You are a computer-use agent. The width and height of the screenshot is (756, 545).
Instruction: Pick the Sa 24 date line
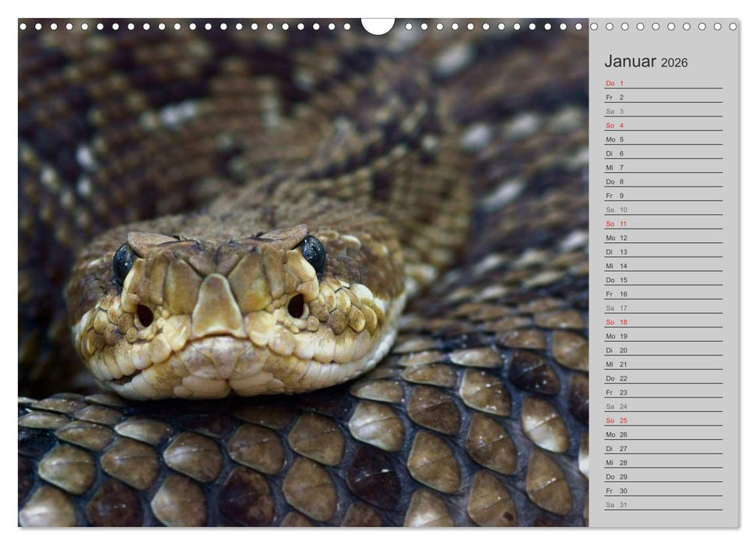point(663,406)
